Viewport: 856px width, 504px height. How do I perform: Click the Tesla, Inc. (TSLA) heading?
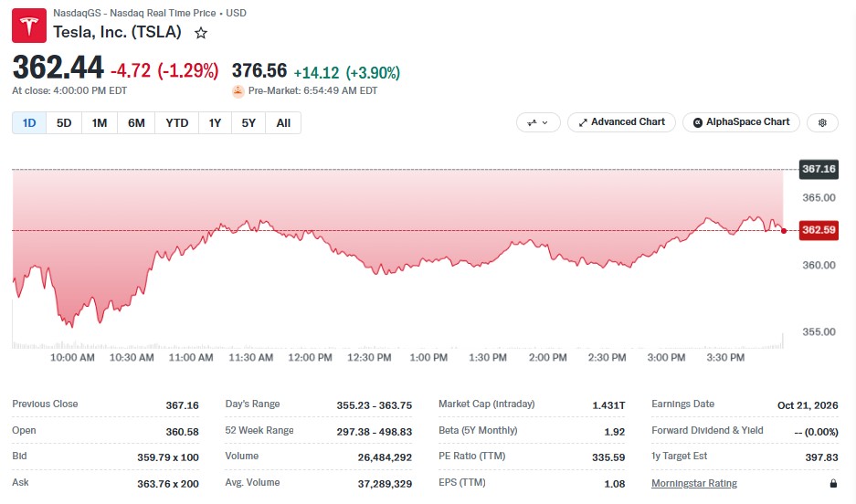(117, 32)
